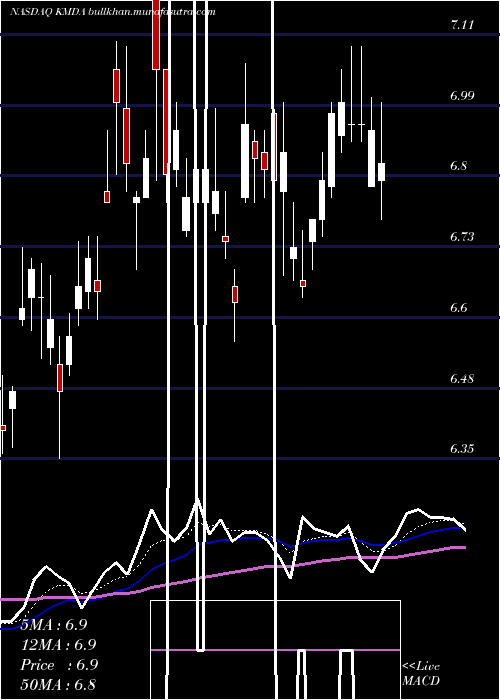Image resolution: width=500 pixels, height=700 pixels.
Task: Click the 12MA : 6.9 legend entry
Action: pyautogui.click(x=58, y=645)
